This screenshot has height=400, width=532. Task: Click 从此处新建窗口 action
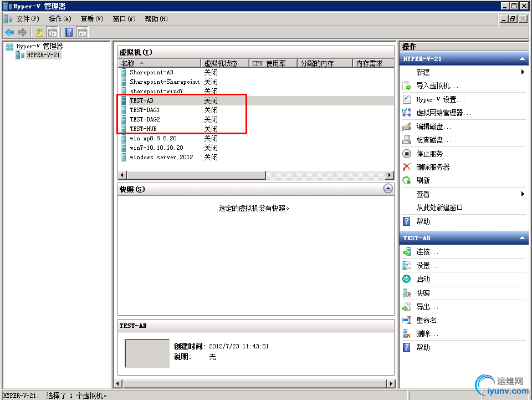439,207
